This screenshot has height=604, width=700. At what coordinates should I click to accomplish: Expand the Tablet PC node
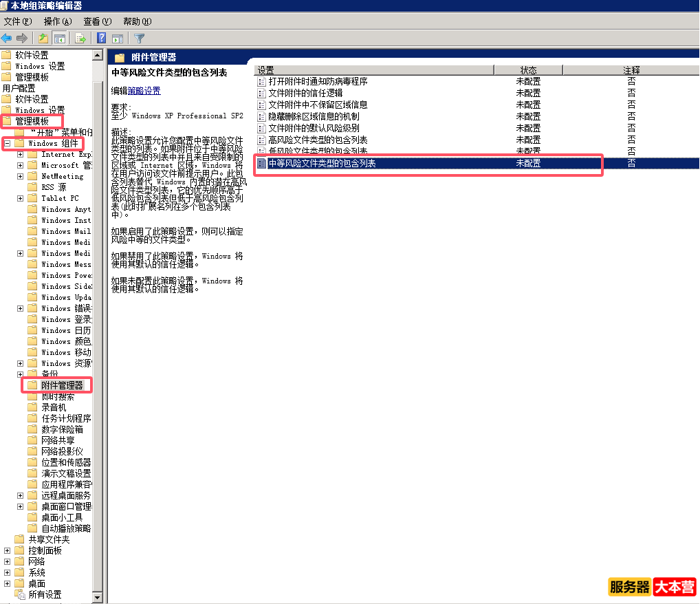[20, 198]
